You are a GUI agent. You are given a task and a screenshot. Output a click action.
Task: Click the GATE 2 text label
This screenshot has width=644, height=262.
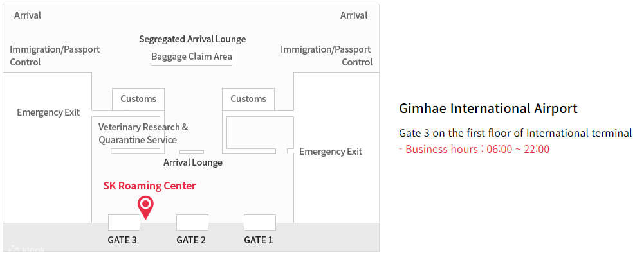pyautogui.click(x=191, y=240)
